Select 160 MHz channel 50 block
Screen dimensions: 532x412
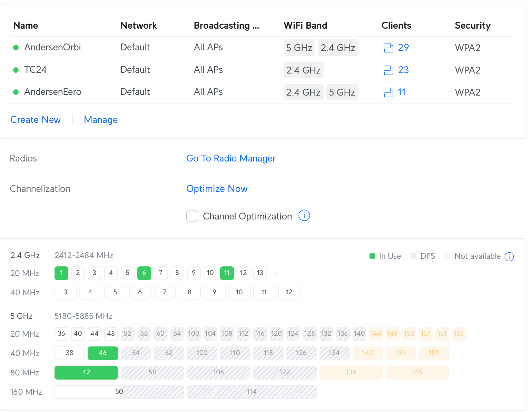coord(119,392)
